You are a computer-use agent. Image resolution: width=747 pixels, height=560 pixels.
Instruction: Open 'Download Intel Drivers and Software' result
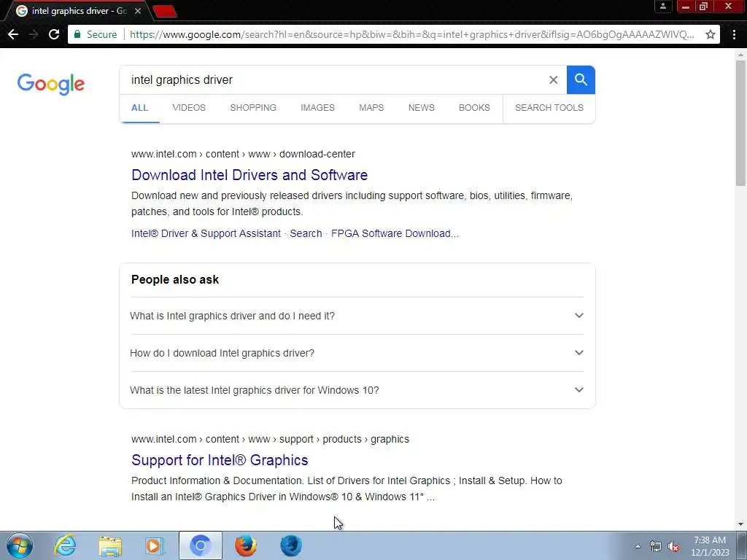[x=249, y=175]
